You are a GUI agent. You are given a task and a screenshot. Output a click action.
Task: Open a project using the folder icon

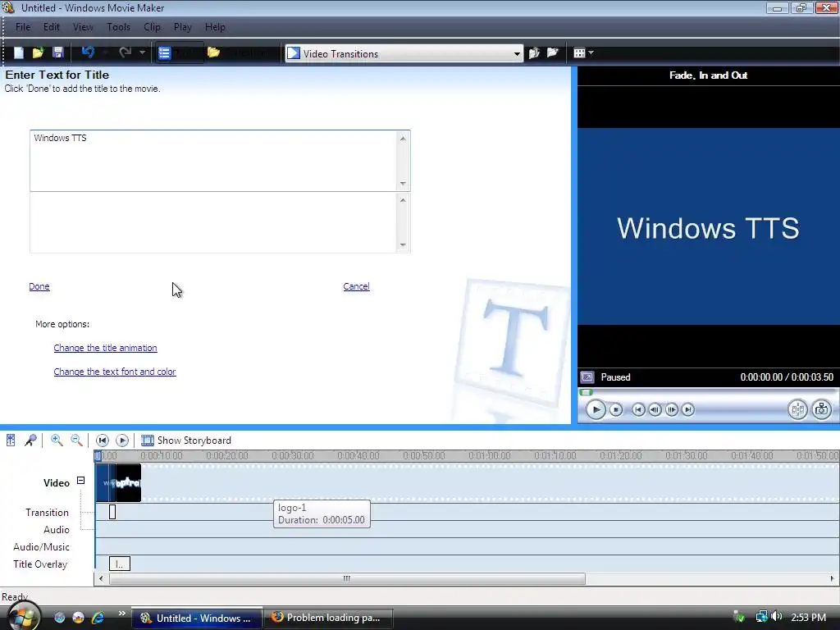pos(38,52)
